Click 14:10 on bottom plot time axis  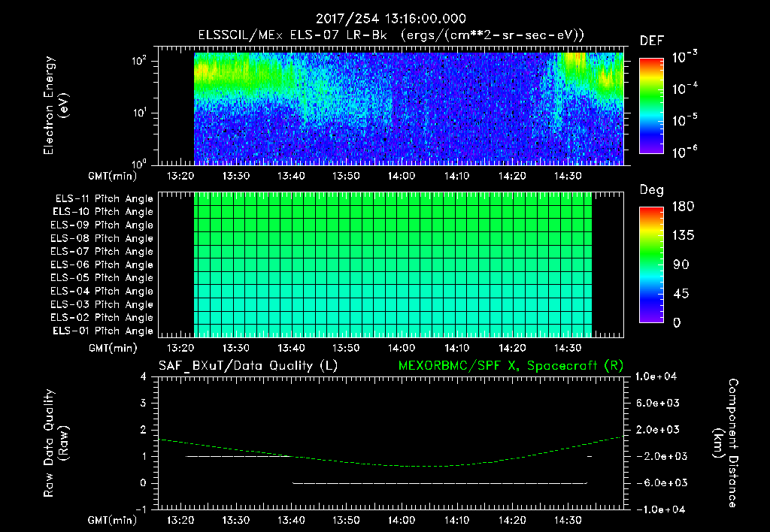tap(457, 520)
